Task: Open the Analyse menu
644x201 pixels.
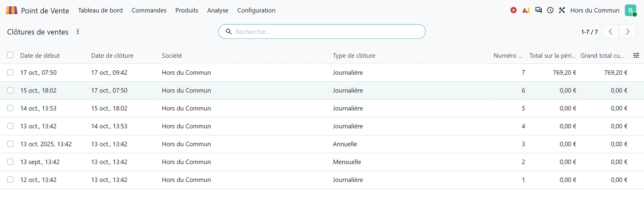Action: click(218, 10)
